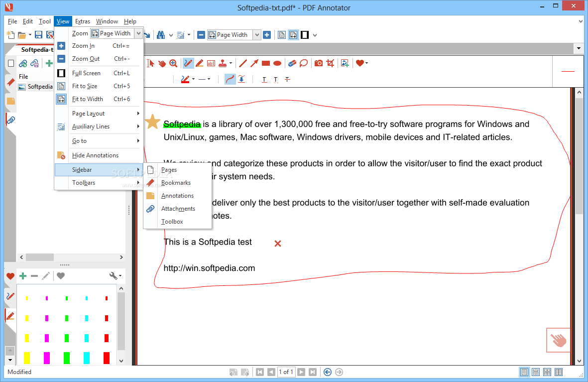Select Bookmarks in Sidebar submenu
This screenshot has height=382, width=588.
pos(178,183)
